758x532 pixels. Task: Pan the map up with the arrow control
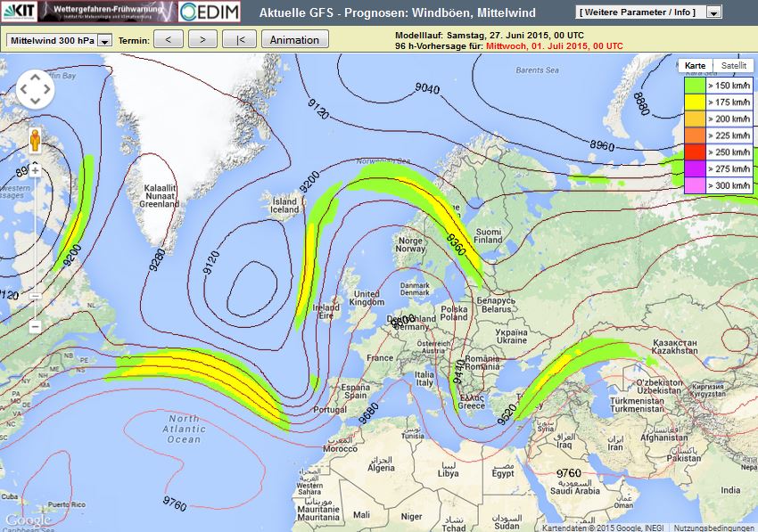pos(36,78)
